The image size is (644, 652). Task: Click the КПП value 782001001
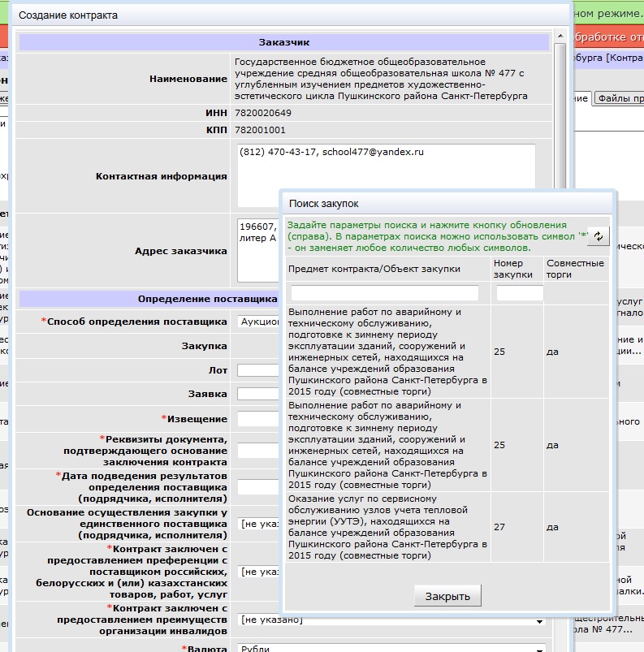pos(260,130)
